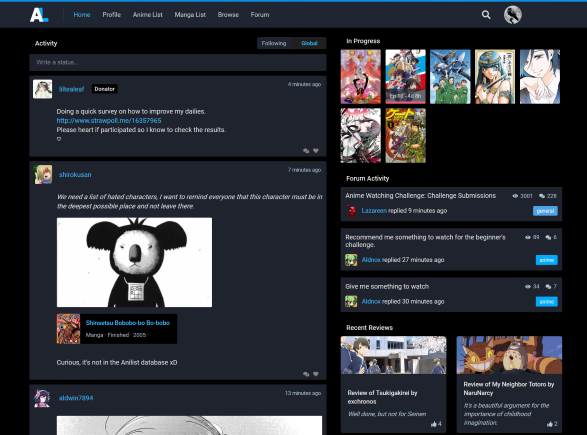The width and height of the screenshot is (587, 435).
Task: Open Give me something to watch thread
Action: (387, 287)
